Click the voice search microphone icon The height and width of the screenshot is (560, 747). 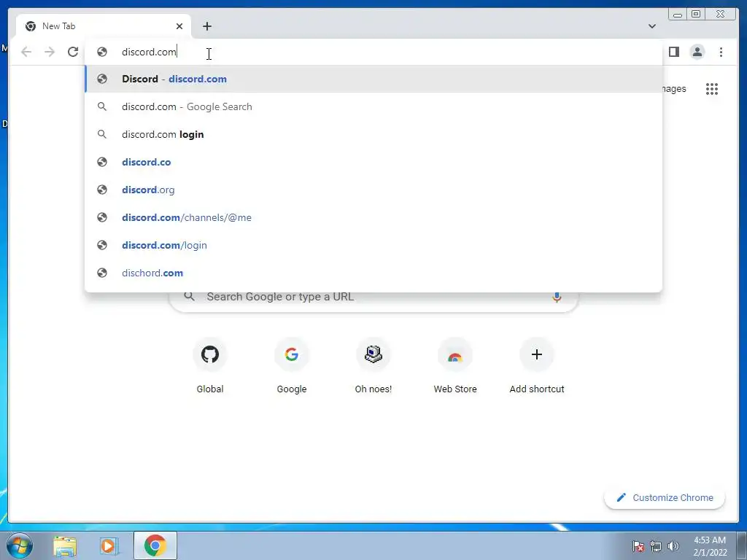point(557,297)
